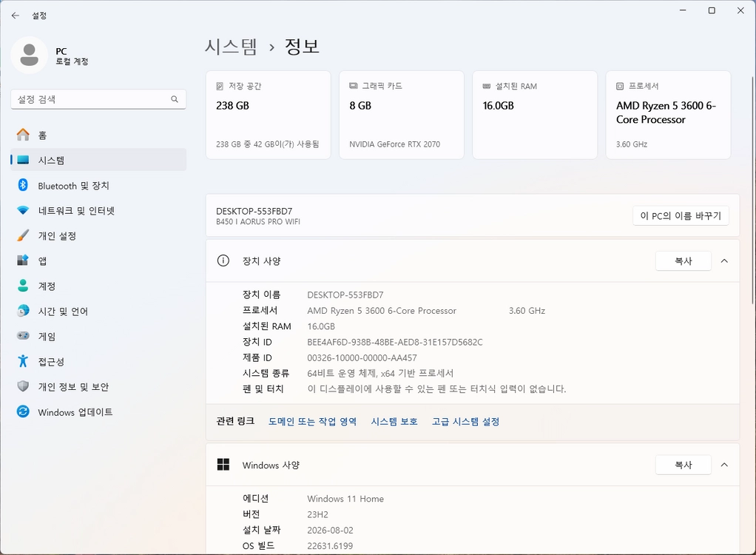Click the device specifications info icon
756x555 pixels.
223,261
